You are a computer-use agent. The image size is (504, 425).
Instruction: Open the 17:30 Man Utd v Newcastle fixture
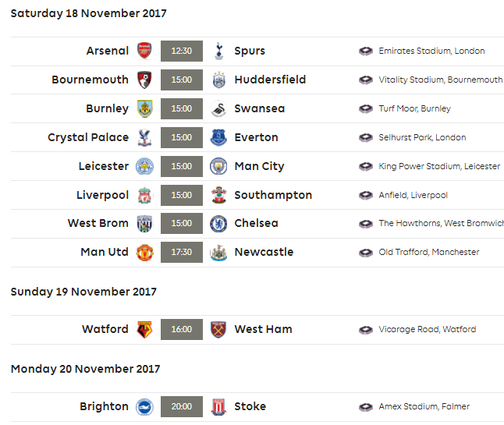pyautogui.click(x=182, y=252)
